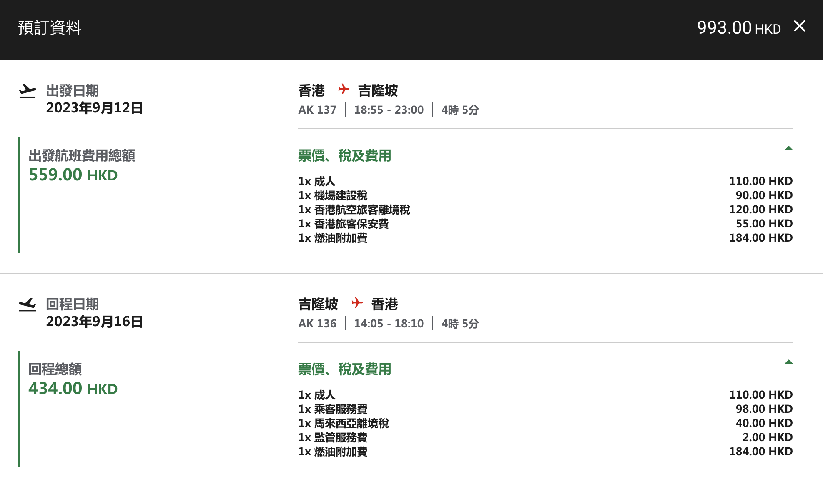
Task: Click the 出發航班費用總額 559.00 HKD amount
Action: click(x=73, y=175)
